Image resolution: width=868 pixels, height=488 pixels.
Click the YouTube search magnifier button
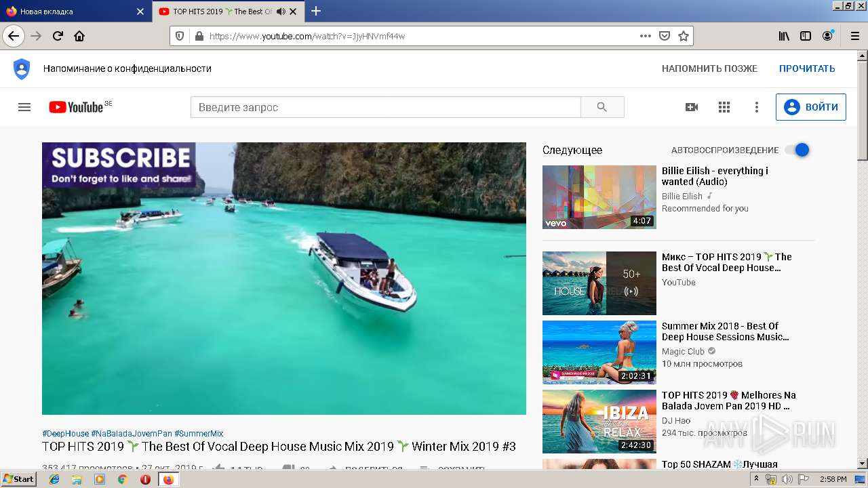tap(602, 107)
